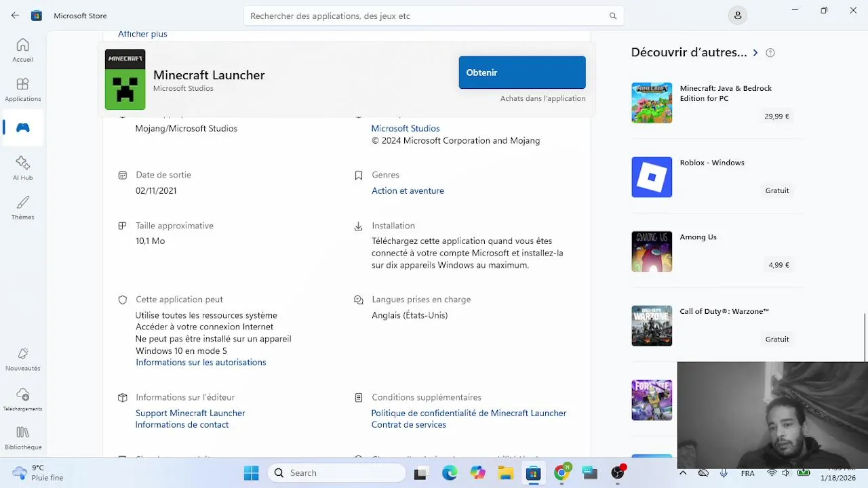
Task: Open Minecraft: Java & Bedrock Edition thumbnail
Action: (652, 102)
